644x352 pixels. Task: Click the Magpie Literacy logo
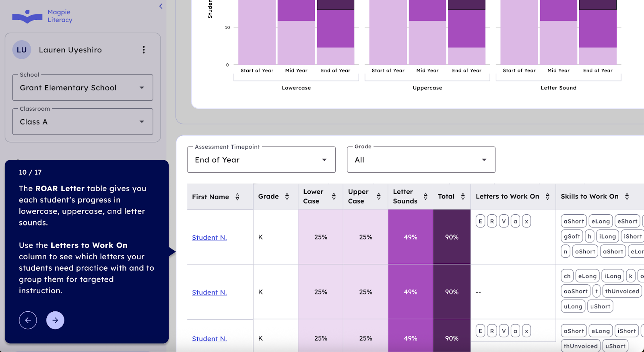[42, 16]
